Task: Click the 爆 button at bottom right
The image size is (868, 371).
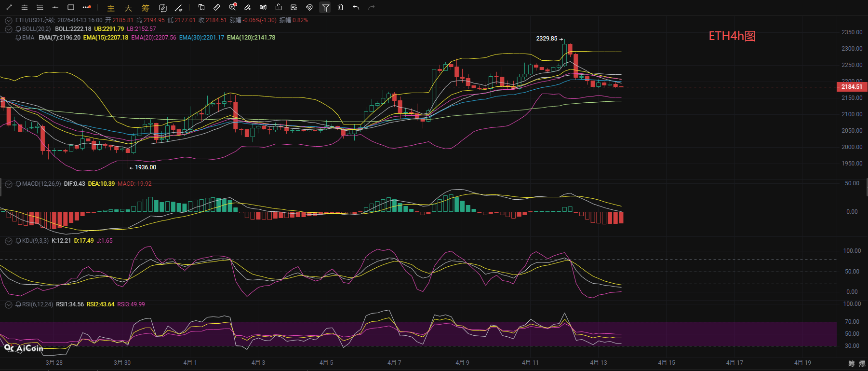Action: point(862,363)
